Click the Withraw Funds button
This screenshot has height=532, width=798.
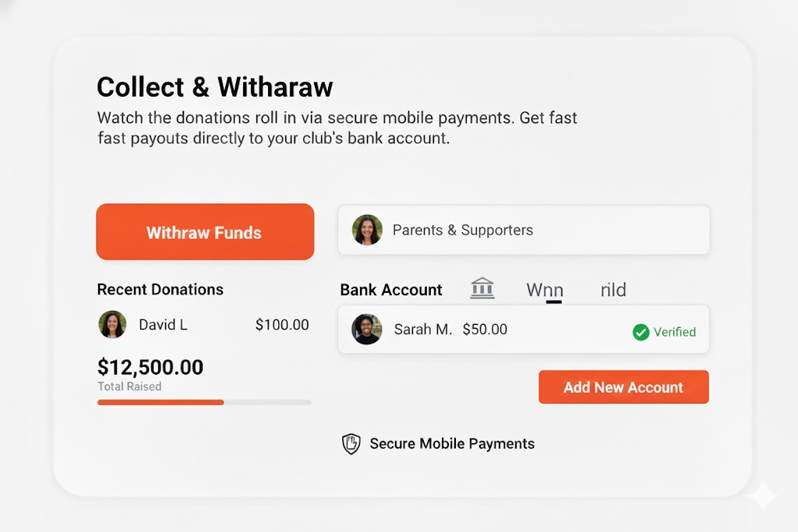click(205, 231)
